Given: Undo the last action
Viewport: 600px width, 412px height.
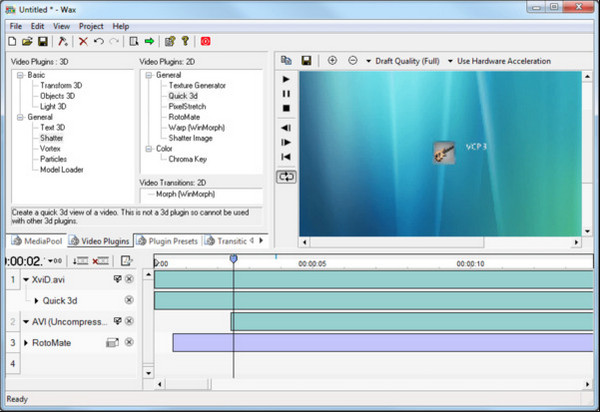Looking at the screenshot, I should click(x=99, y=41).
